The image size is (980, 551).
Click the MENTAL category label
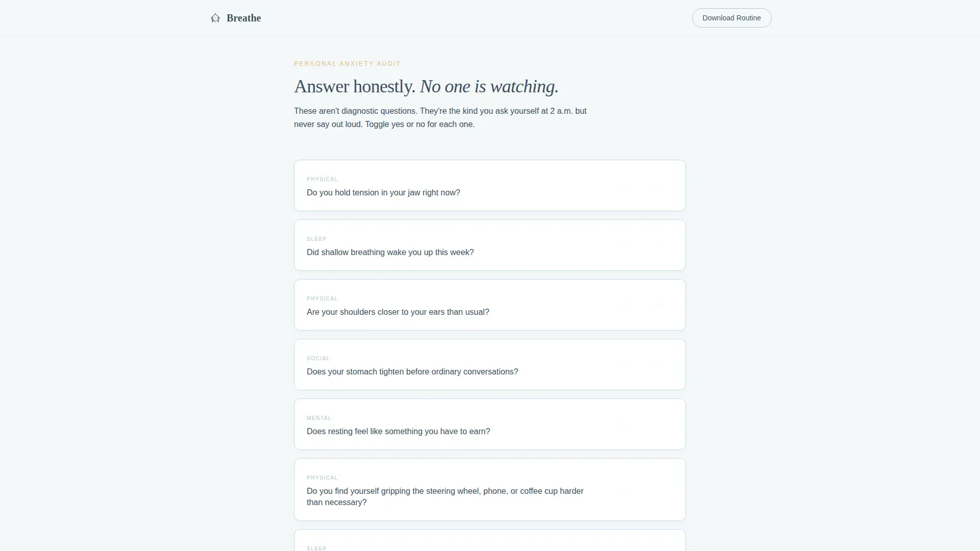point(319,418)
